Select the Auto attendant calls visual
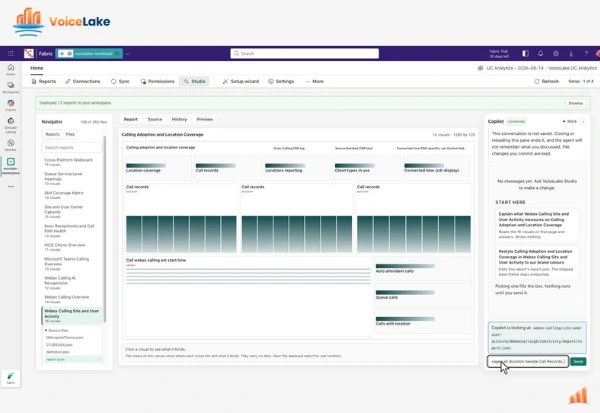The width and height of the screenshot is (600, 413). 423,269
